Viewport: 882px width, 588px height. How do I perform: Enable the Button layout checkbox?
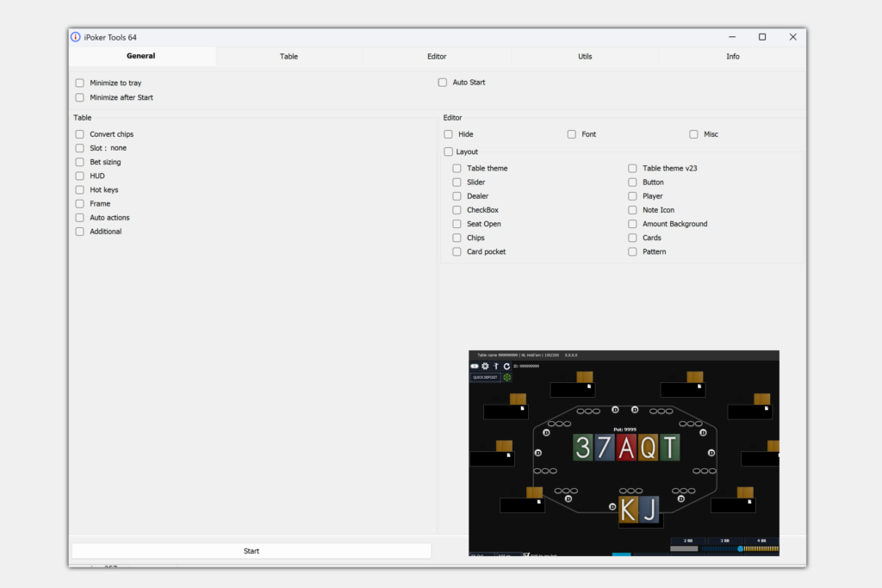tap(632, 183)
